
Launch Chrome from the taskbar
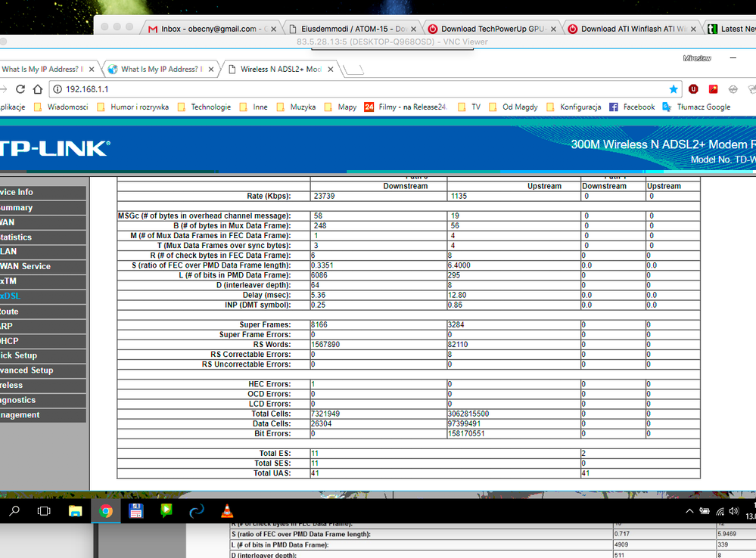click(106, 510)
